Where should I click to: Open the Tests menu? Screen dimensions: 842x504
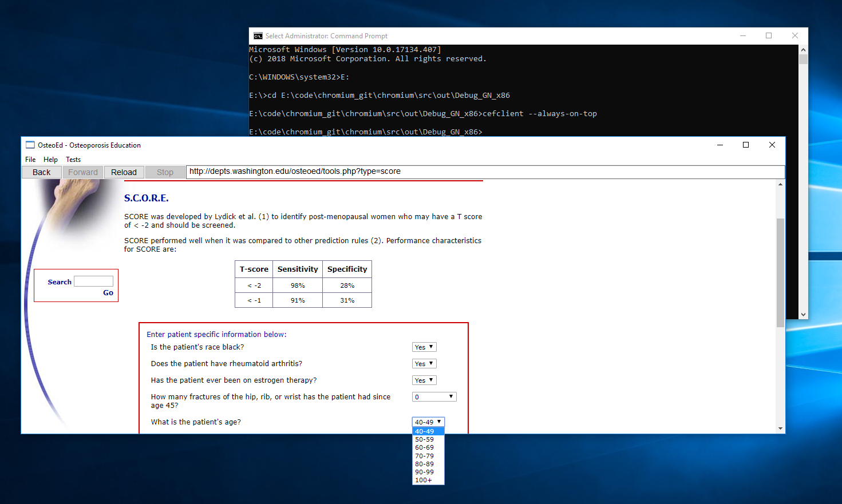tap(73, 159)
